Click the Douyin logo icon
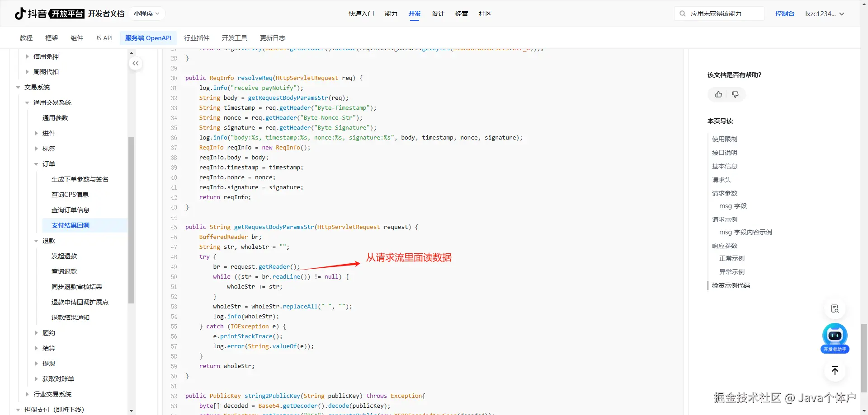The image size is (868, 415). coord(20,14)
